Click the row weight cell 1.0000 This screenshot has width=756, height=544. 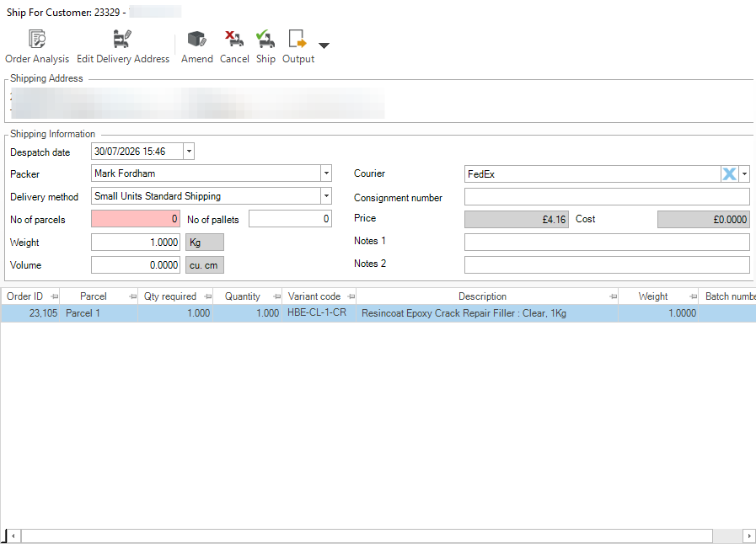[658, 313]
